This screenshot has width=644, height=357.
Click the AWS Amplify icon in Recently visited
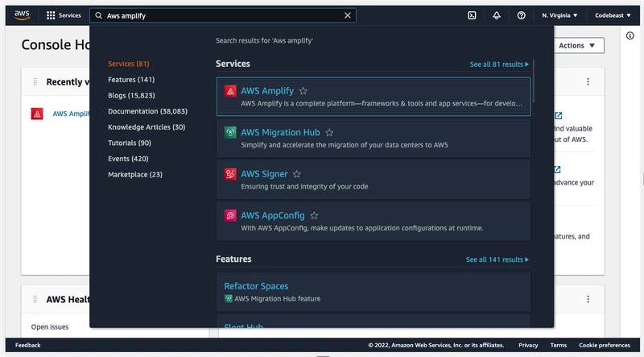[37, 114]
